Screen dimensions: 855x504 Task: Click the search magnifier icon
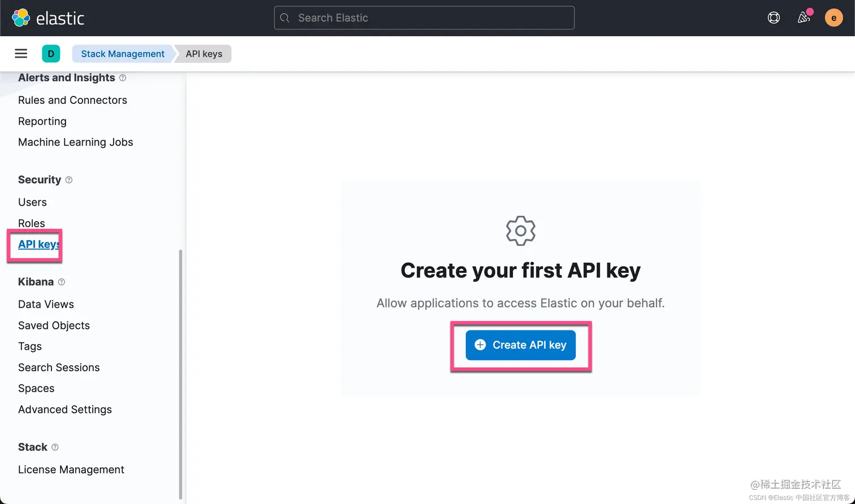coord(286,18)
